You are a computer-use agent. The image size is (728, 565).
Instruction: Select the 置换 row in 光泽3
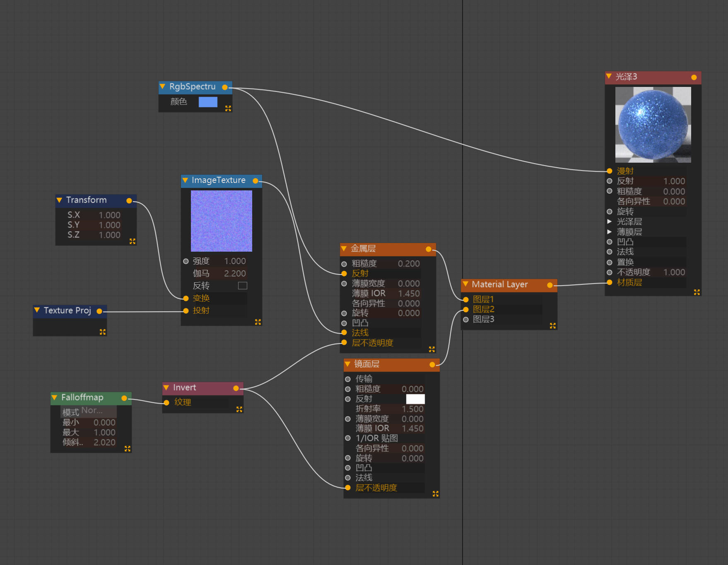click(651, 262)
